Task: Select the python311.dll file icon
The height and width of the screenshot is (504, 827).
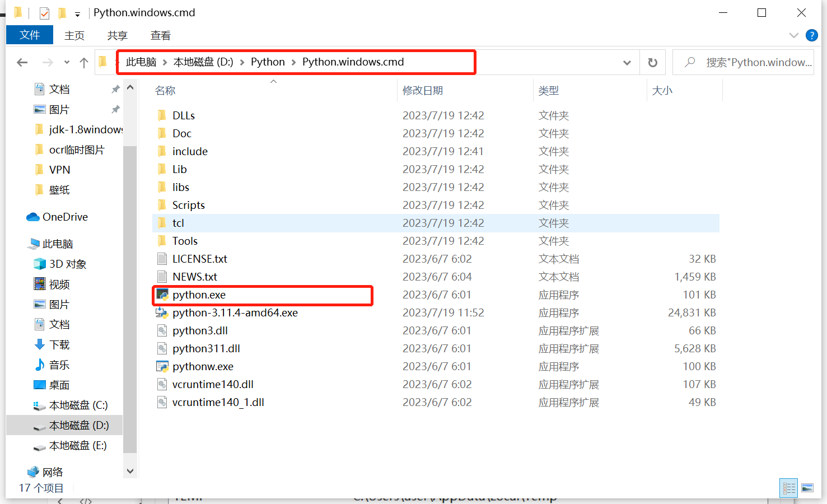Action: 162,348
